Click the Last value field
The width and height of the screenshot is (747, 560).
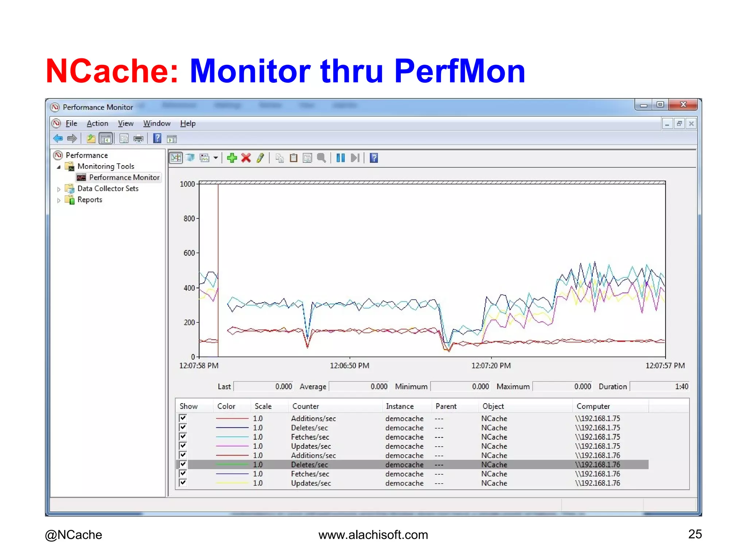click(263, 386)
